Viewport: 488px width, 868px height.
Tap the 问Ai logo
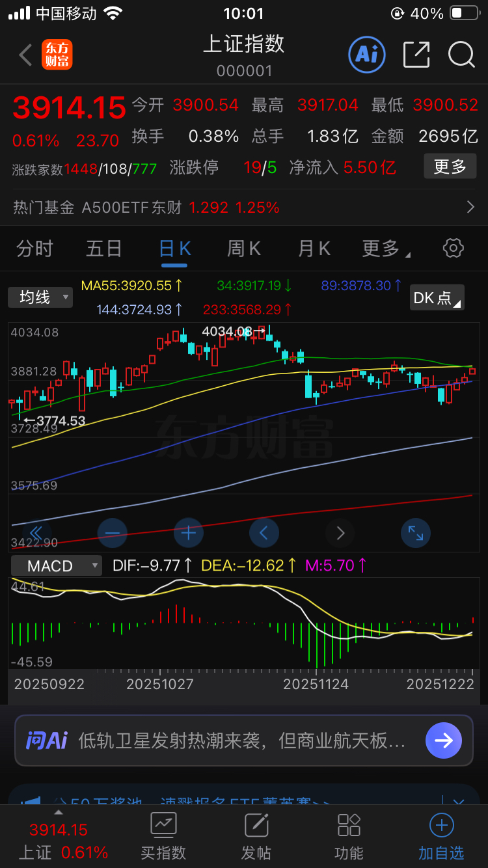click(x=47, y=740)
